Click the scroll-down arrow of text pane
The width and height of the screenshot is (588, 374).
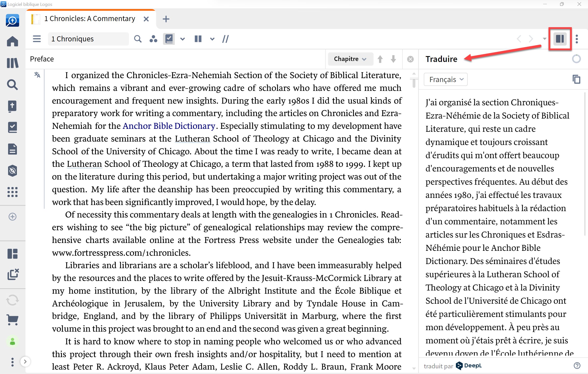click(x=414, y=368)
